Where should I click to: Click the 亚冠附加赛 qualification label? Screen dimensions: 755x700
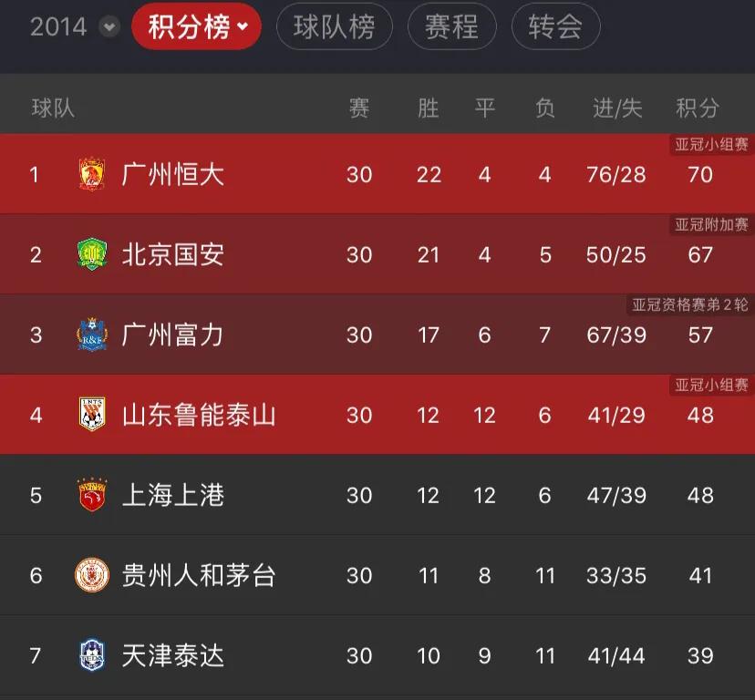coord(711,224)
